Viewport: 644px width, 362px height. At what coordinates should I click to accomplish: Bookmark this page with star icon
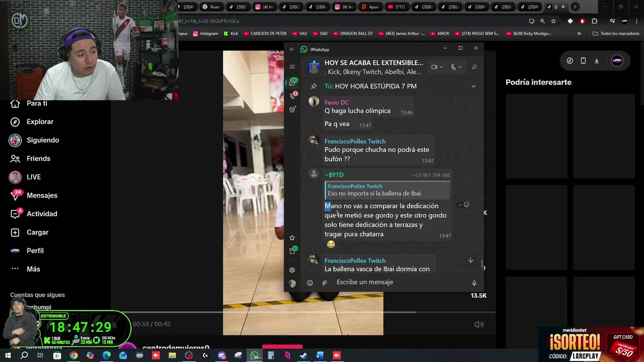(553, 21)
